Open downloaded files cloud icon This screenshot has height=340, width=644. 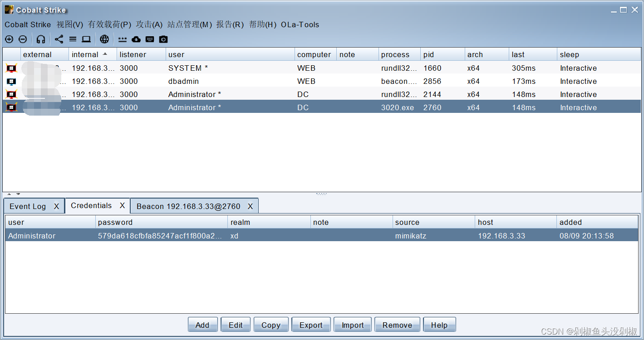point(136,39)
